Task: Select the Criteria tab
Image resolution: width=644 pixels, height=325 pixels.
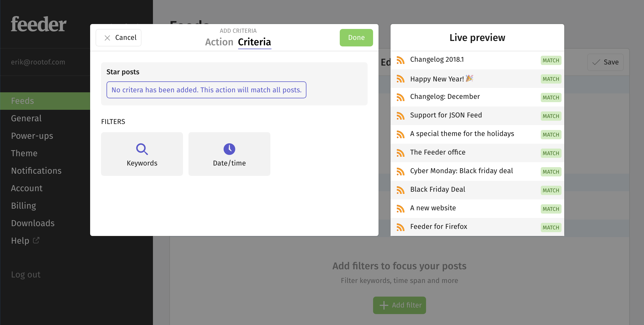Action: tap(255, 42)
